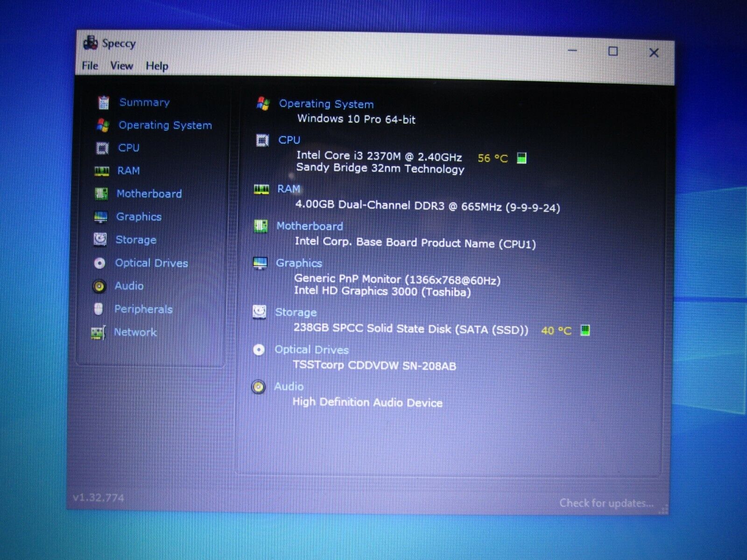Click the Optical Drives disc icon in summary
The width and height of the screenshot is (747, 560).
[259, 350]
